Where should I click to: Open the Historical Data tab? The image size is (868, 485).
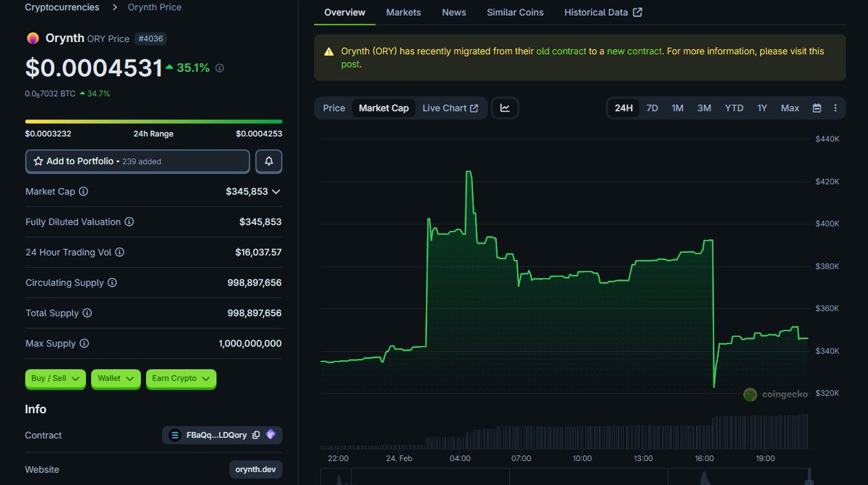click(x=603, y=12)
